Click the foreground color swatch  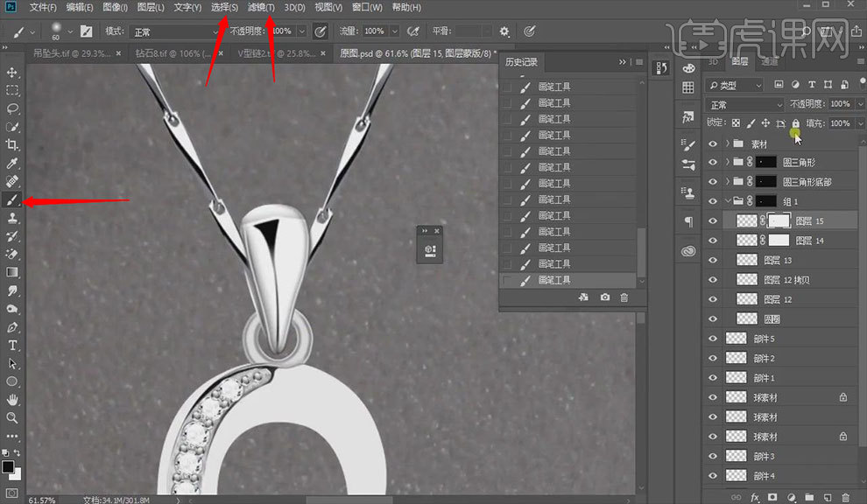[x=8, y=466]
